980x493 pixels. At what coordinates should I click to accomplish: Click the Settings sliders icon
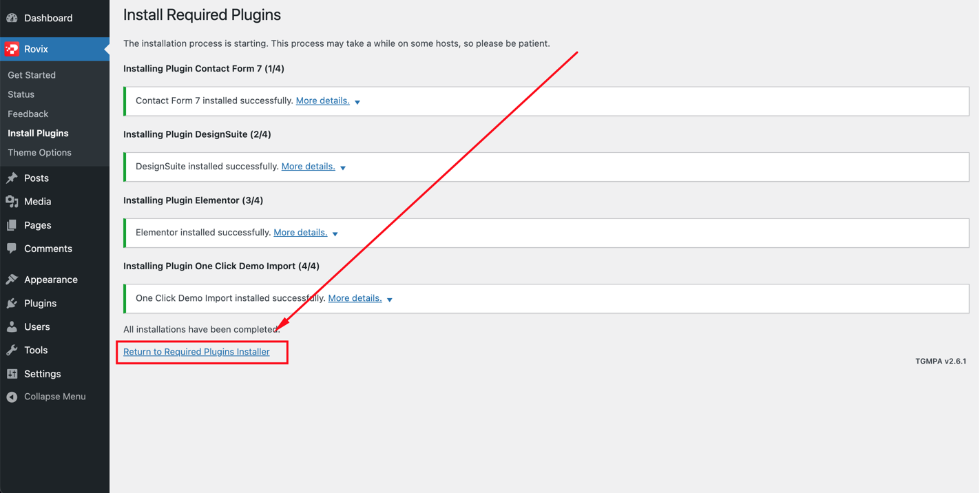[x=12, y=374]
